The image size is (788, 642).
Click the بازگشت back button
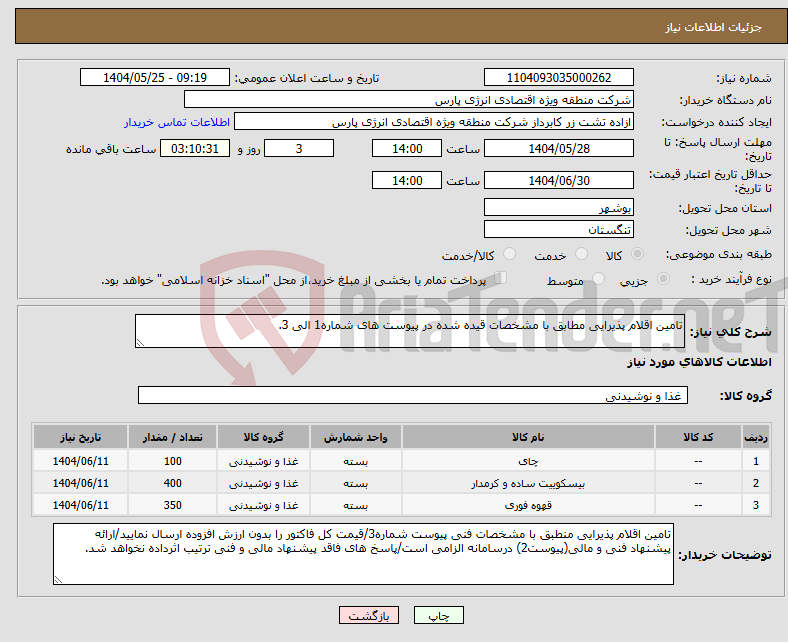(x=369, y=615)
